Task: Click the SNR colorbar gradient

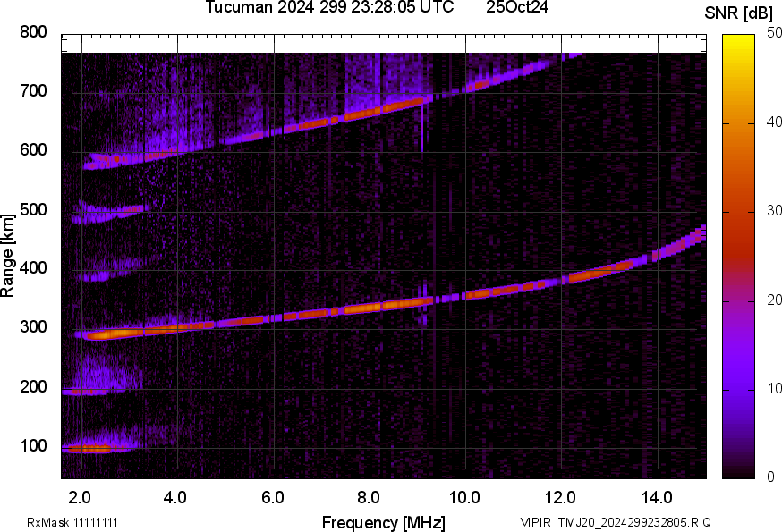Action: (738, 257)
